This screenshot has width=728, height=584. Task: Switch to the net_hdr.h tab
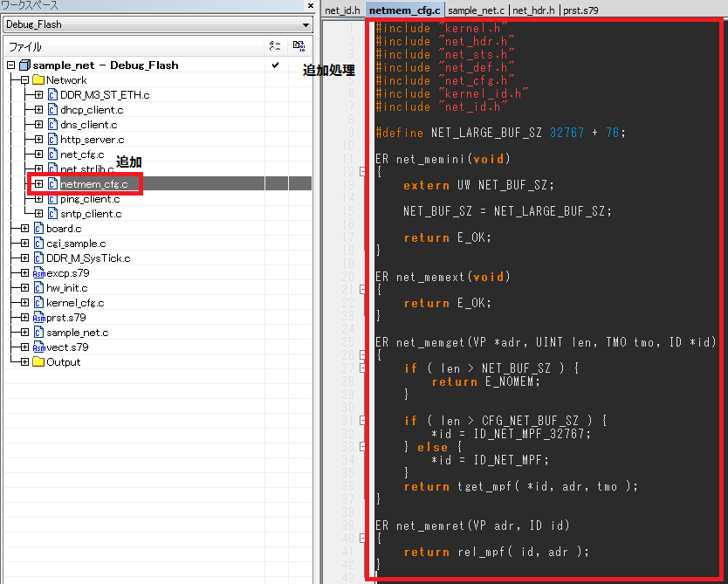coord(533,10)
